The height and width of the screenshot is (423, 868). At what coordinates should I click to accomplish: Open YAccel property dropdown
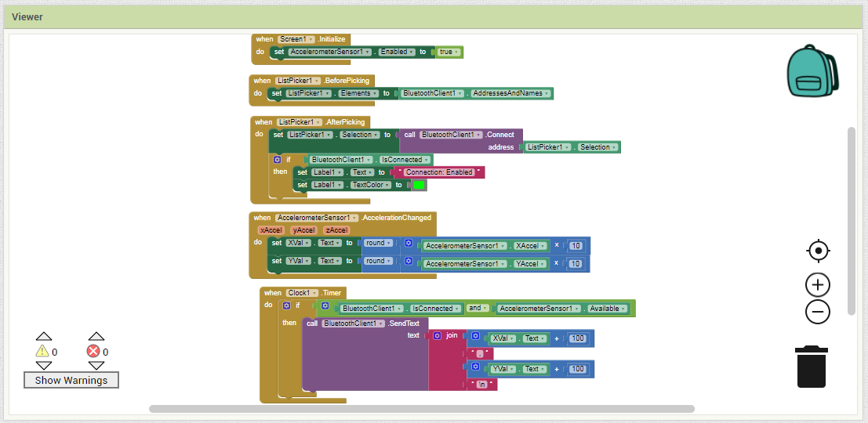pyautogui.click(x=531, y=264)
